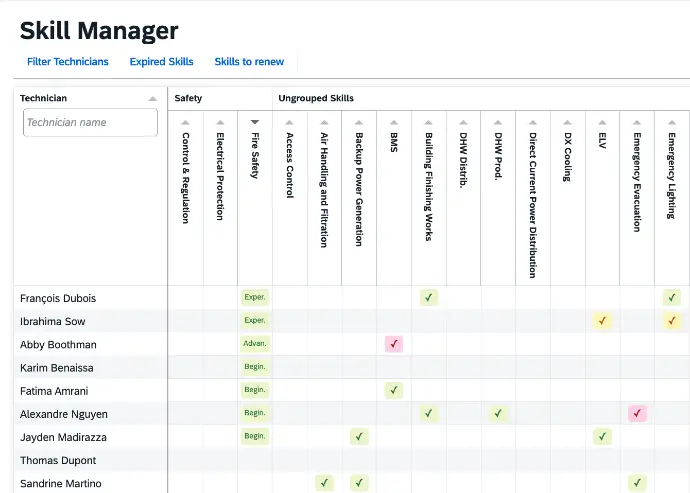Click the Technician name search field
Screen dimensions: 690x493
pyautogui.click(x=90, y=122)
